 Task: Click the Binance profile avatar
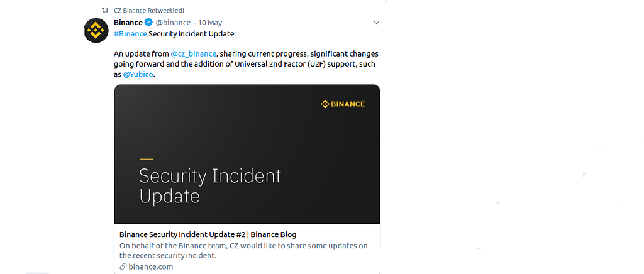click(x=96, y=31)
